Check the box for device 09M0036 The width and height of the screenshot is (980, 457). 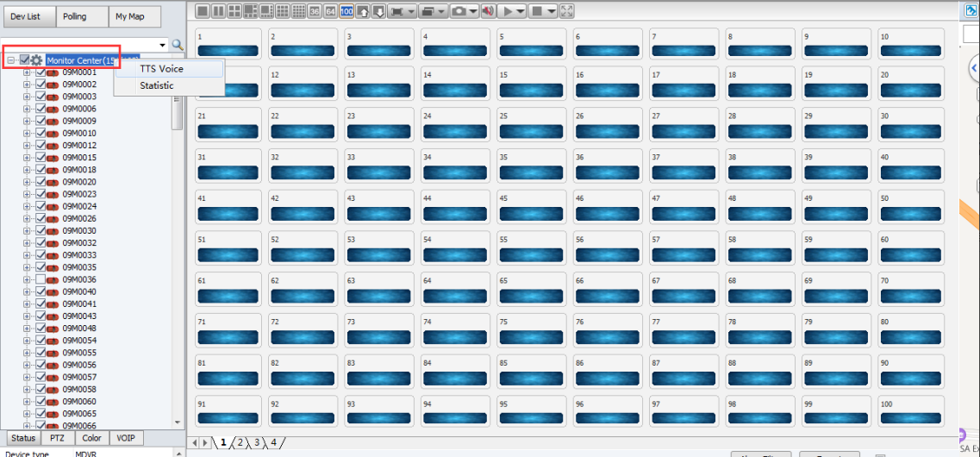click(x=41, y=279)
